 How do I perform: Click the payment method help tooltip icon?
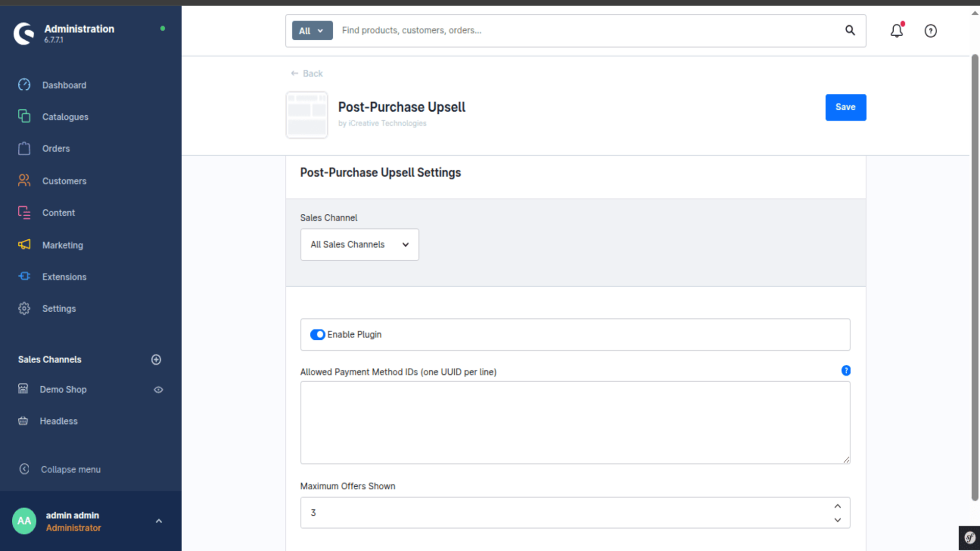pos(846,371)
